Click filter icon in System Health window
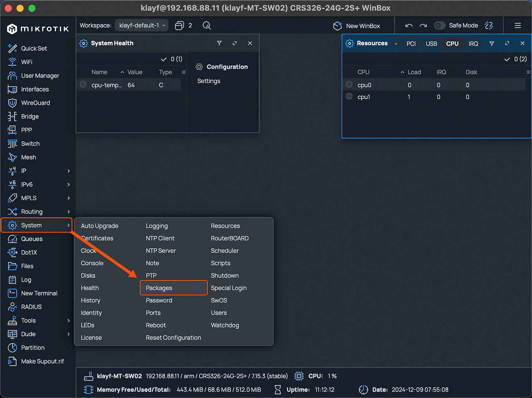The width and height of the screenshot is (532, 398). [219, 43]
